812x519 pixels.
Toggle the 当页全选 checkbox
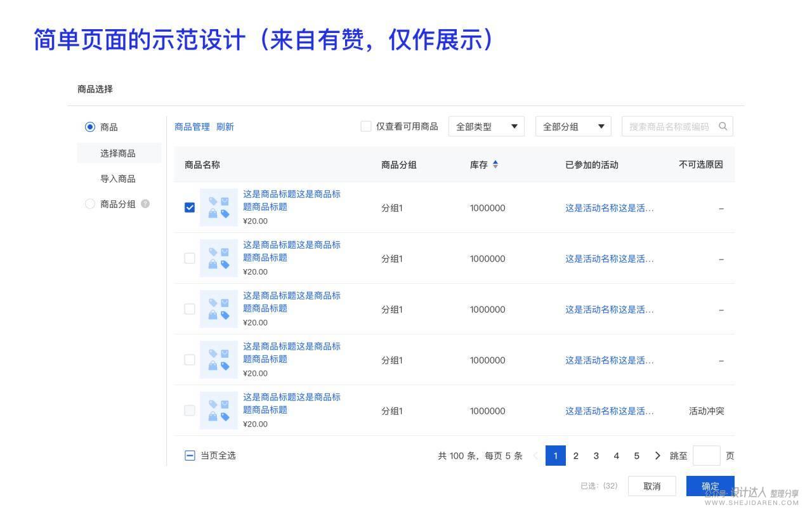tap(190, 456)
